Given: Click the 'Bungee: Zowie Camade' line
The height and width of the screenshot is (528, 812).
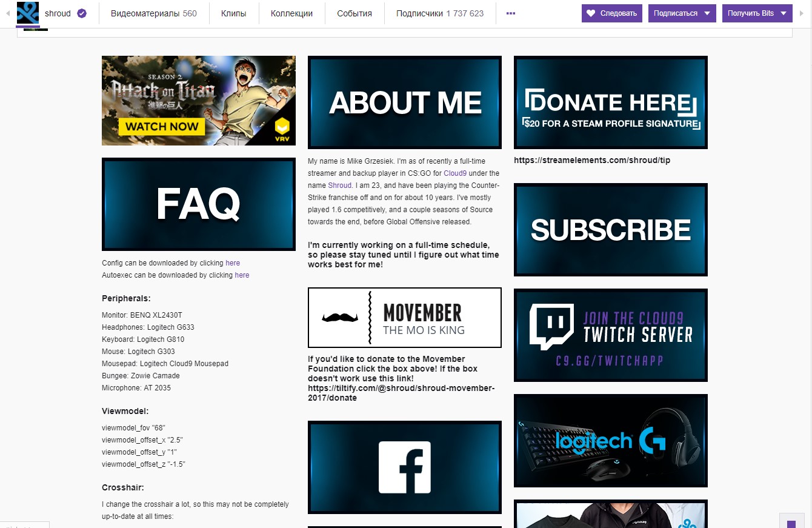Looking at the screenshot, I should tap(141, 376).
